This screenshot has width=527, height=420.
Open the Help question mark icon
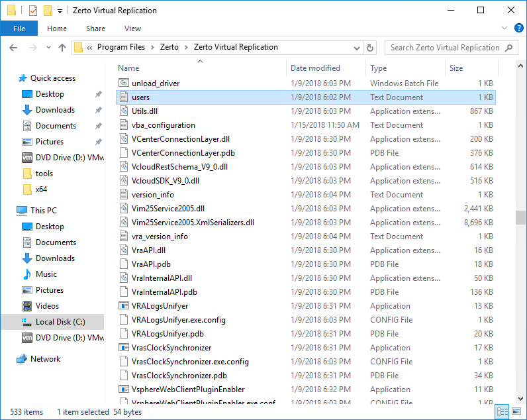click(x=518, y=28)
